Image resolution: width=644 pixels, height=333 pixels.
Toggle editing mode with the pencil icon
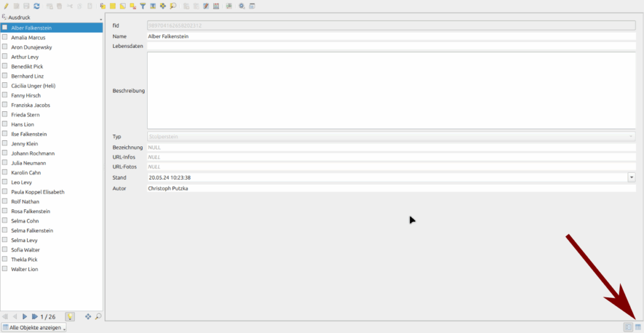[x=6, y=6]
